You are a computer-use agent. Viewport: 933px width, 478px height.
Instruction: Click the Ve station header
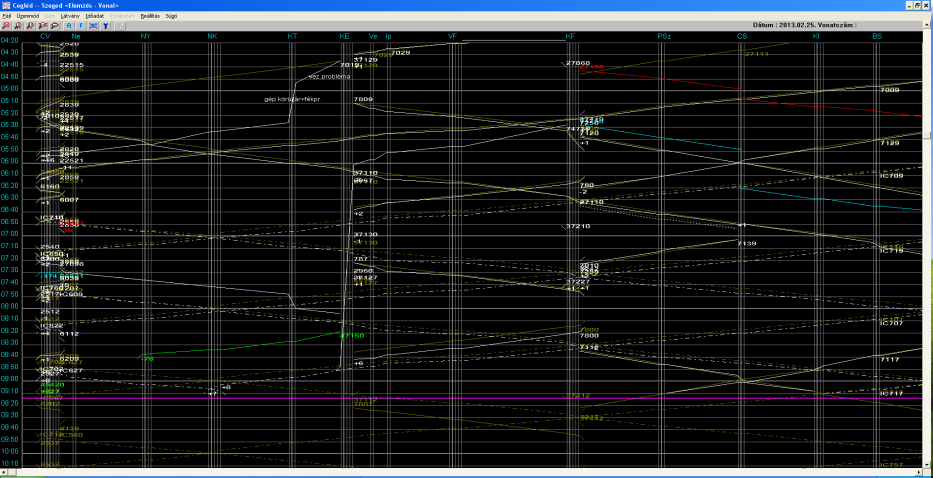click(373, 36)
